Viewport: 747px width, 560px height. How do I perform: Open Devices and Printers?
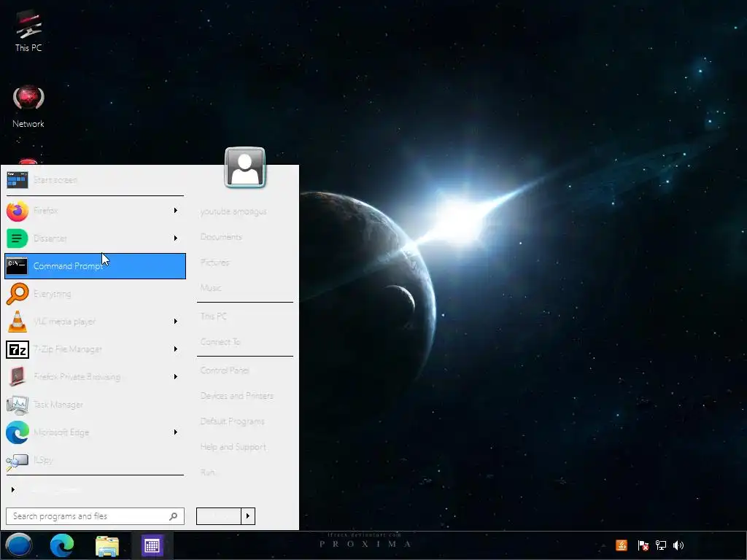click(237, 396)
